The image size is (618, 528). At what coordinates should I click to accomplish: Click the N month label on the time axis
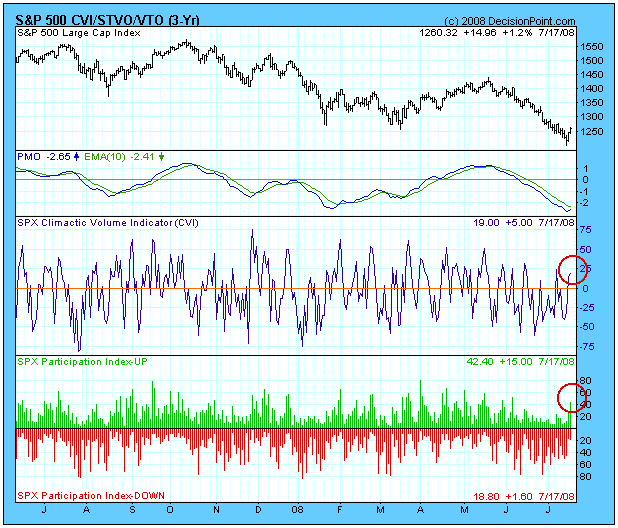[x=216, y=510]
